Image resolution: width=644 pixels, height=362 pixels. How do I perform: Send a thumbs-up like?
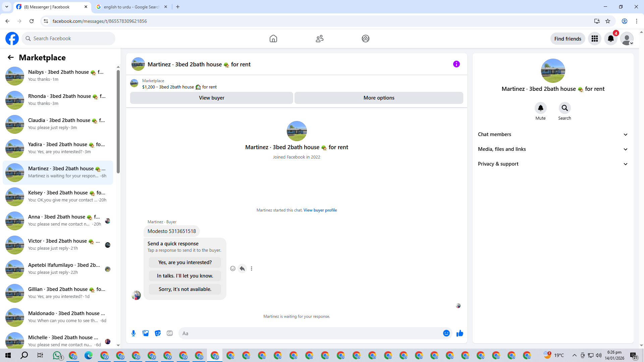point(460,333)
